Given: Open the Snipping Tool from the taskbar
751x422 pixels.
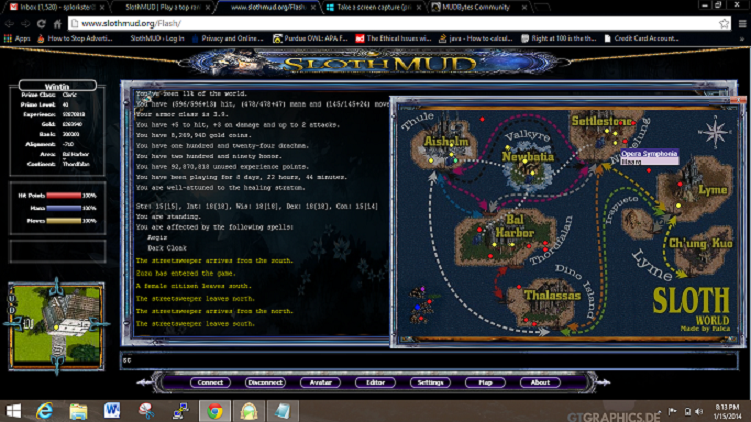Looking at the screenshot, I should pyautogui.click(x=146, y=411).
